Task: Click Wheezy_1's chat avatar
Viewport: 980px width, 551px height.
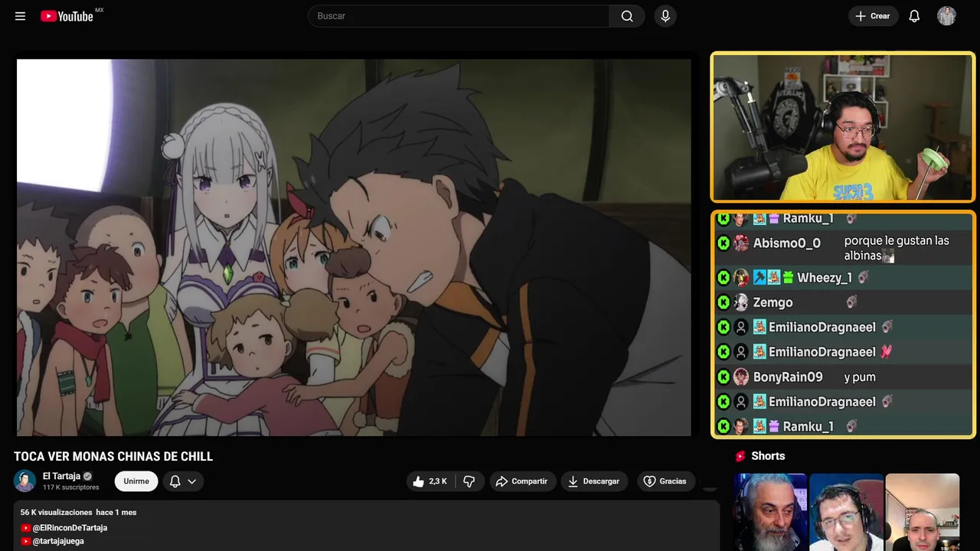Action: 741,278
